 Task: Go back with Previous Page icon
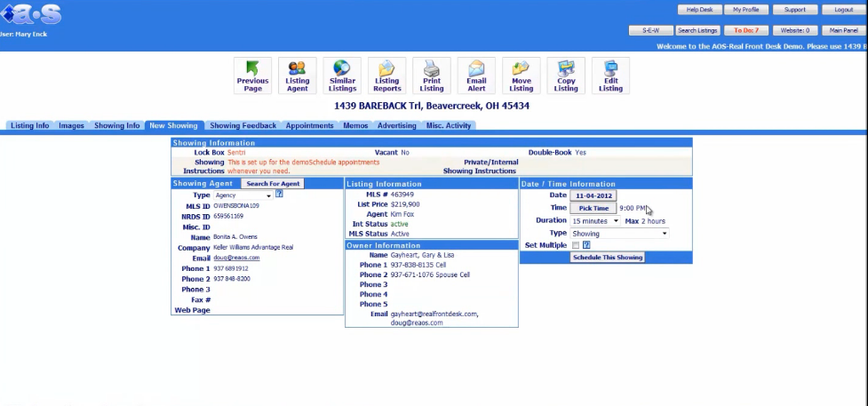pos(252,76)
